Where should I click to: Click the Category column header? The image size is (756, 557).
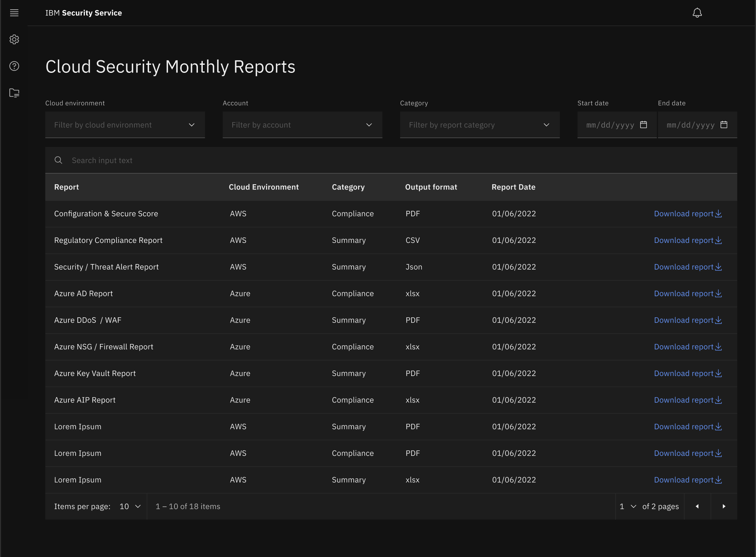tap(348, 187)
